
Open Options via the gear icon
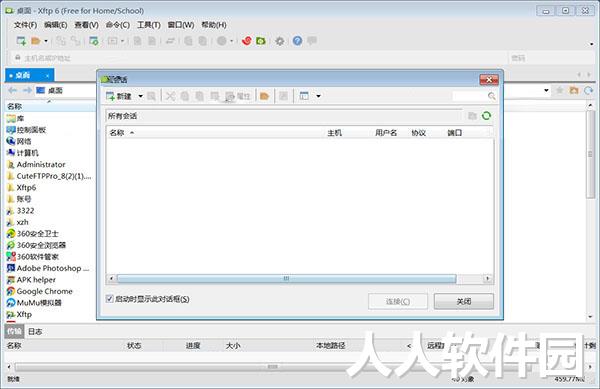point(280,41)
